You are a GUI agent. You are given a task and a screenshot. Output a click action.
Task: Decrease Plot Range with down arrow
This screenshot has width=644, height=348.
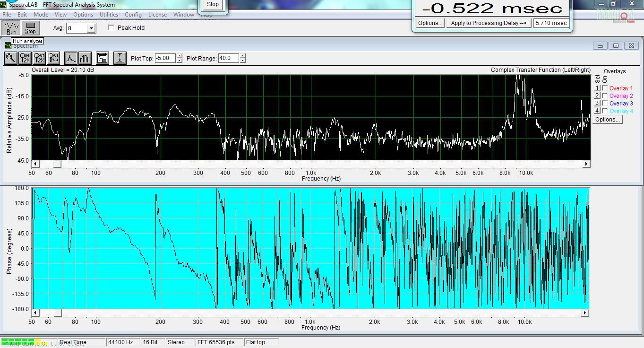[x=243, y=61]
